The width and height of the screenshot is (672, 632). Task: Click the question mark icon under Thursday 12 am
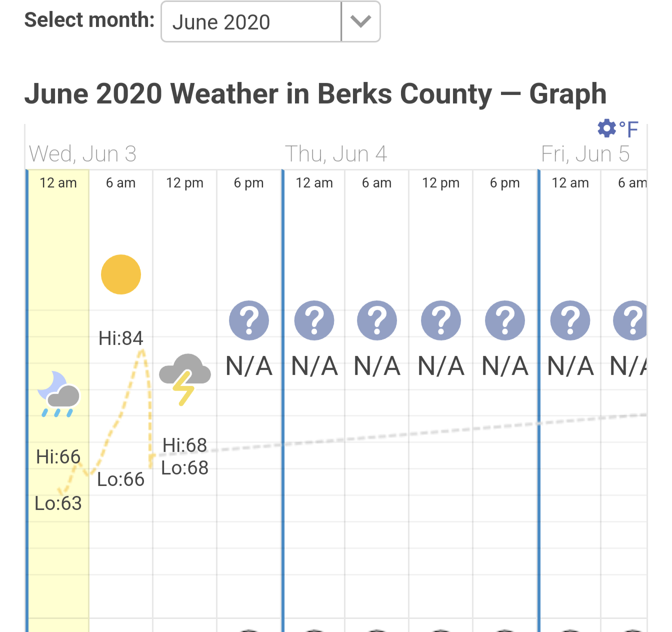point(314,320)
